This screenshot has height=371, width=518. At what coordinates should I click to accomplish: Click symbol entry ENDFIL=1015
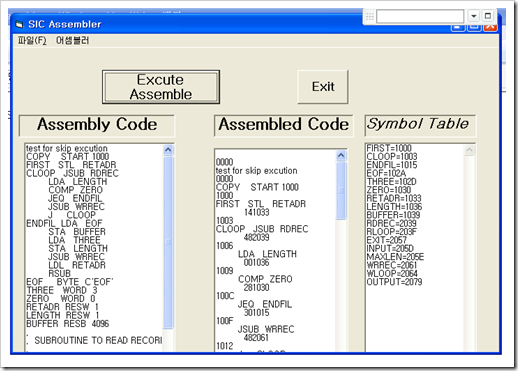point(392,165)
